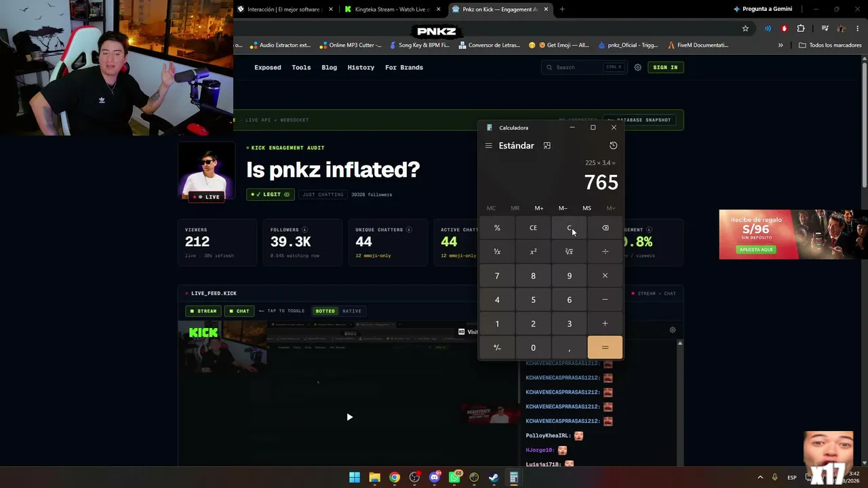Click the MS memory store button
The height and width of the screenshot is (488, 868).
(587, 208)
